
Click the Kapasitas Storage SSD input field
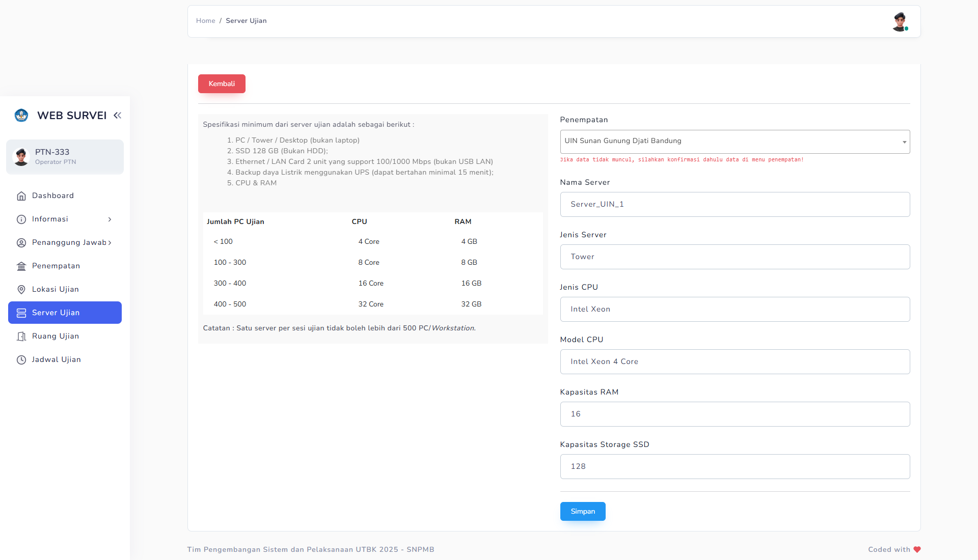[735, 466]
